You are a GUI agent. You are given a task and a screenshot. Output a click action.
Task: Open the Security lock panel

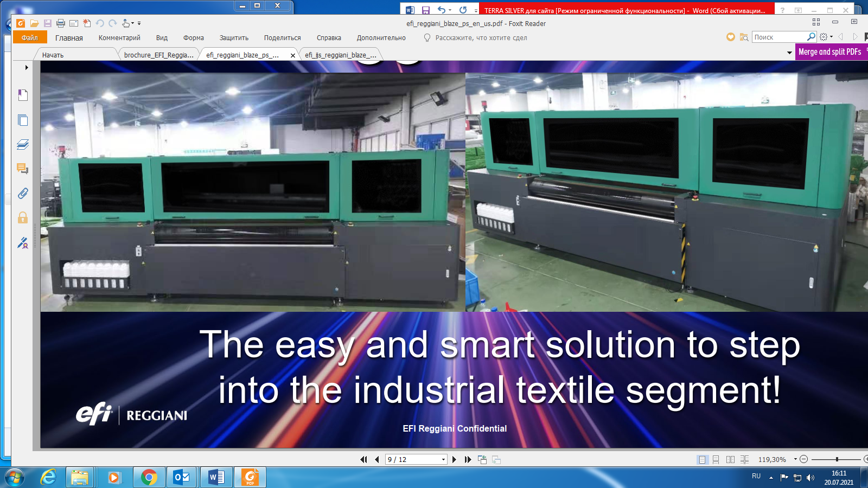pyautogui.click(x=23, y=217)
